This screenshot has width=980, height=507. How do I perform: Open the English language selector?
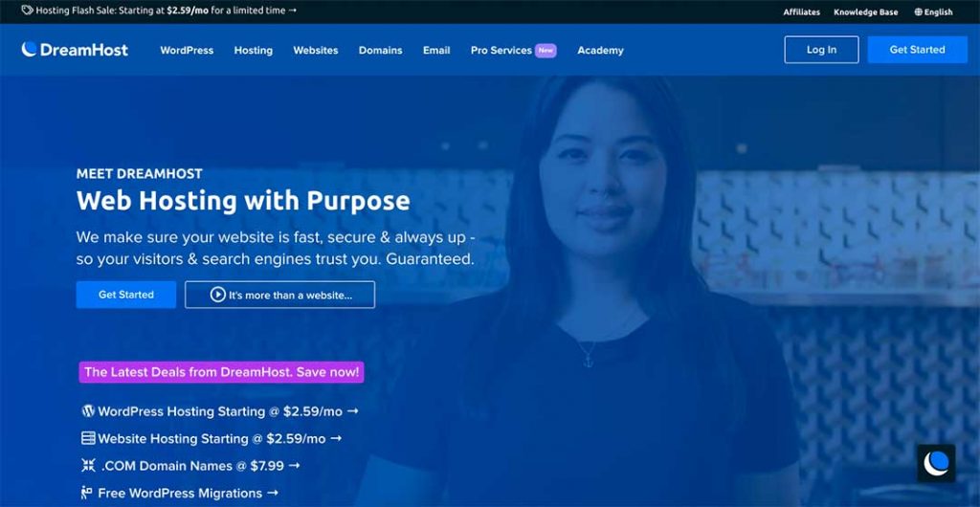click(934, 11)
